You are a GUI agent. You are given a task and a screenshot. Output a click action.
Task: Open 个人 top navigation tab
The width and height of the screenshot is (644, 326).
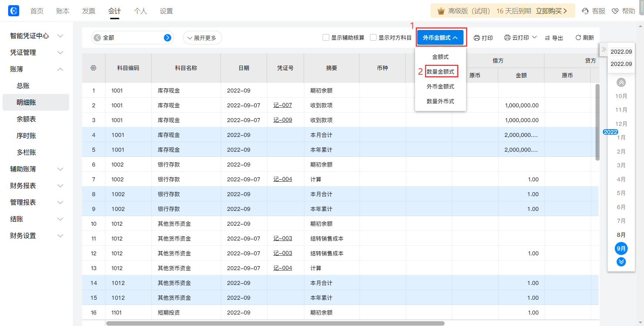(141, 11)
